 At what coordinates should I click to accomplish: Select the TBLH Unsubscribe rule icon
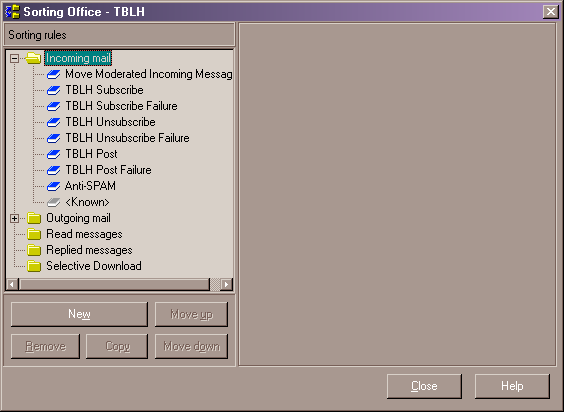click(54, 122)
